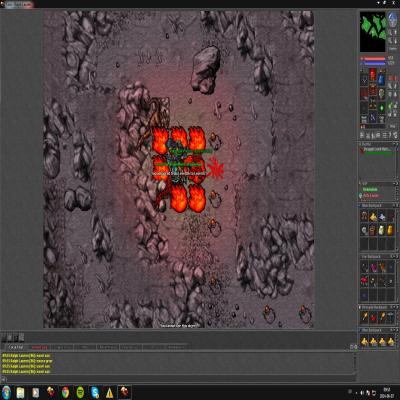Pick the gold pile in first backpack

click(x=373, y=217)
